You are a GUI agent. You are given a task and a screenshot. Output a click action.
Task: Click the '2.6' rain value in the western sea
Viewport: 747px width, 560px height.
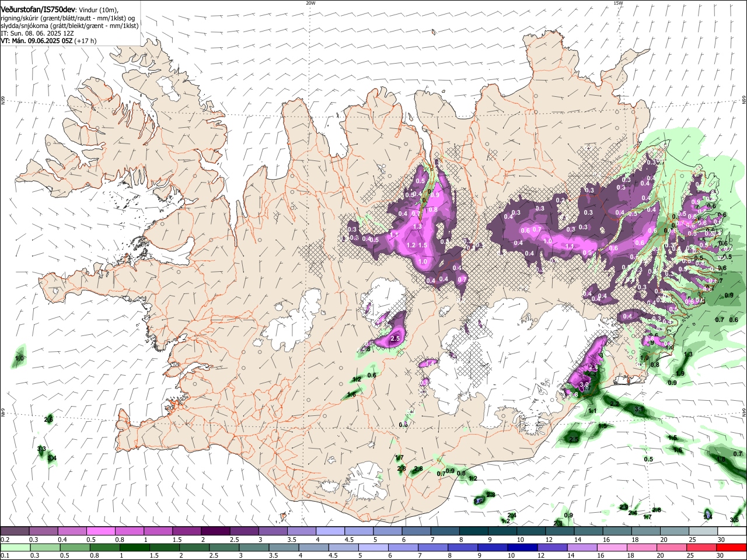point(48,419)
